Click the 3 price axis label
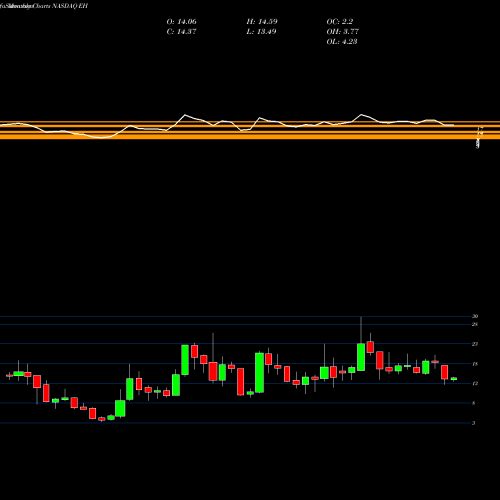This screenshot has width=500, height=500. pyautogui.click(x=474, y=423)
